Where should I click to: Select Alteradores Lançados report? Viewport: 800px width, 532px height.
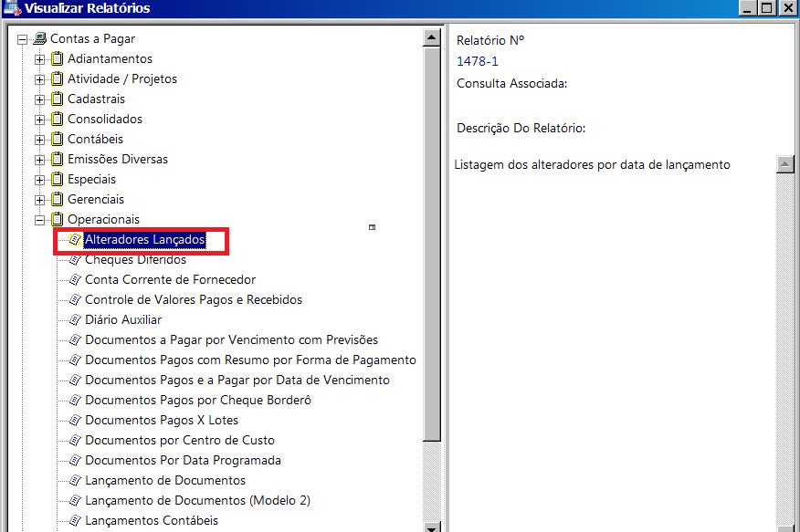(145, 239)
